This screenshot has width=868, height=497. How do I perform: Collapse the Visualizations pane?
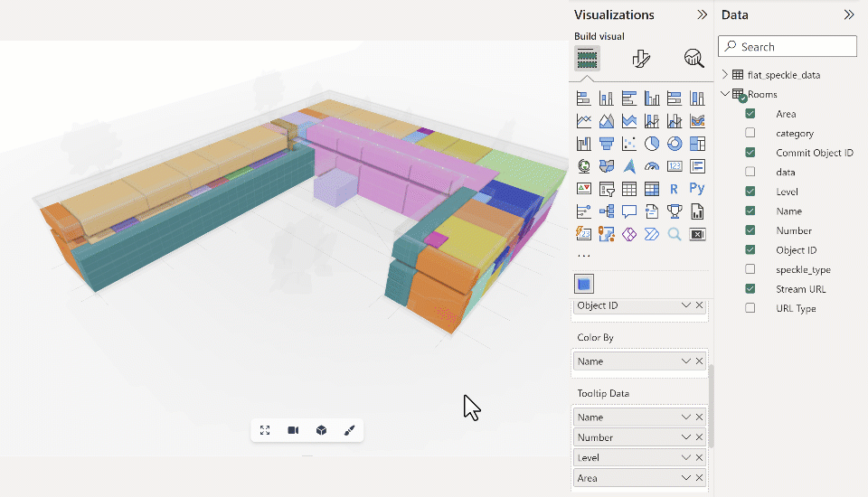pos(702,14)
